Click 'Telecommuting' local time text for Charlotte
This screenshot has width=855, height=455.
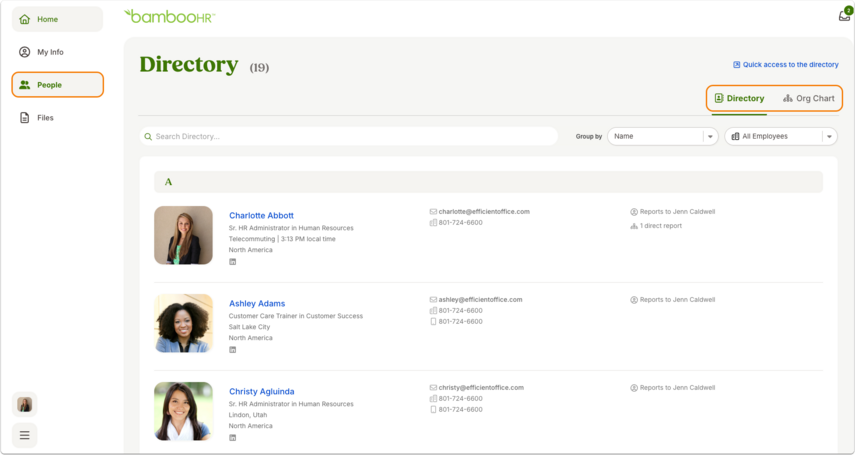282,239
